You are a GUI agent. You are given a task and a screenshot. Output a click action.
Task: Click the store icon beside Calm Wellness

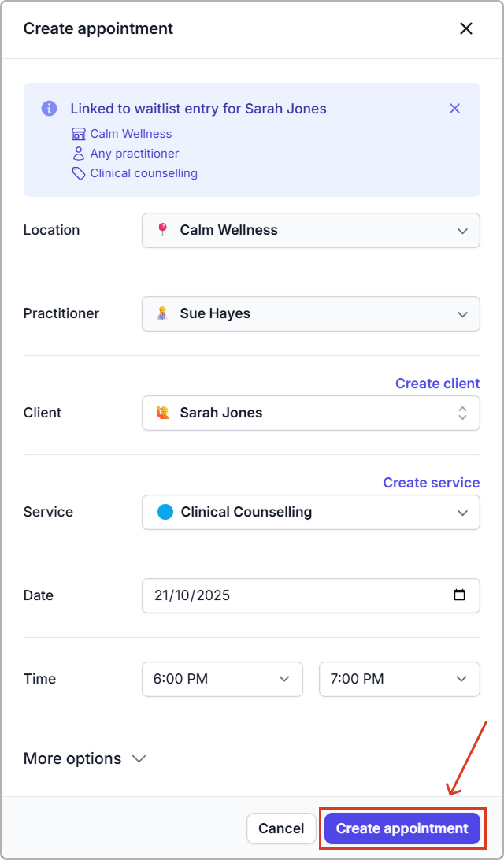[x=78, y=134]
